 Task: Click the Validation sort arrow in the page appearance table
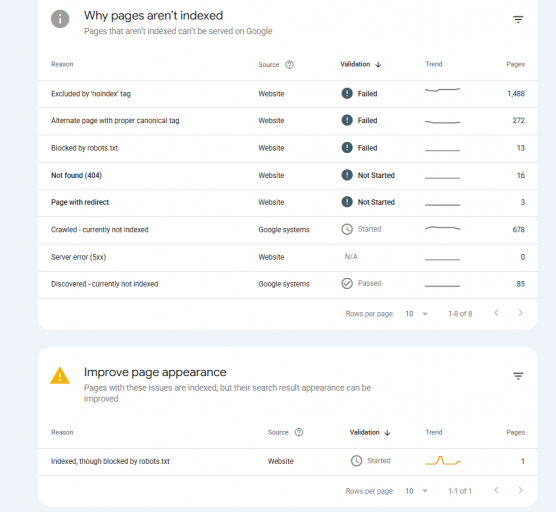(x=388, y=433)
